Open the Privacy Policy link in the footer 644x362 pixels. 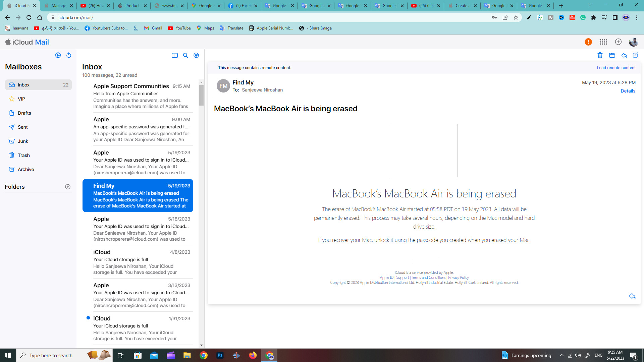pos(459,278)
